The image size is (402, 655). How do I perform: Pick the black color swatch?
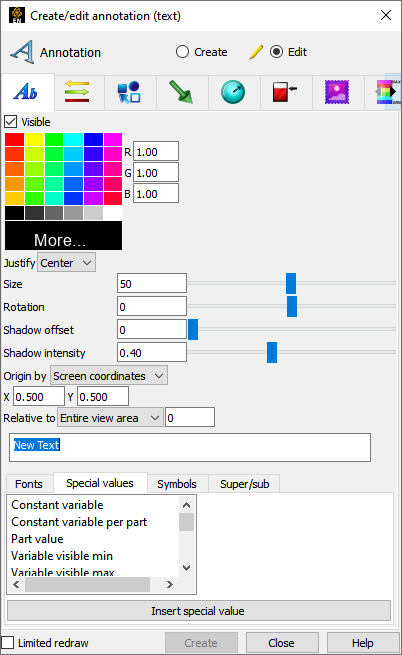[15, 213]
